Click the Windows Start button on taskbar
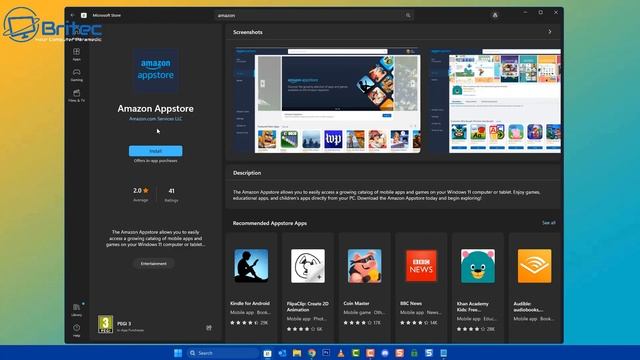Viewport: 640px width, 360px height. pos(178,353)
